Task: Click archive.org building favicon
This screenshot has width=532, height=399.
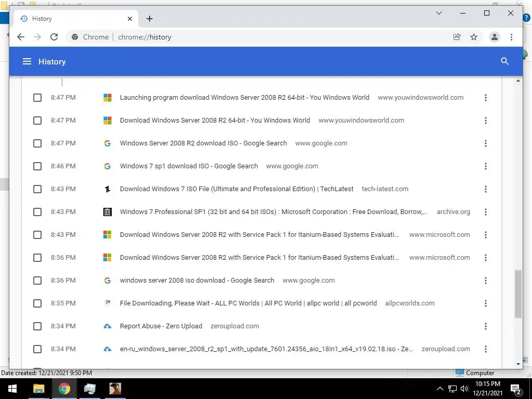Action: click(107, 212)
